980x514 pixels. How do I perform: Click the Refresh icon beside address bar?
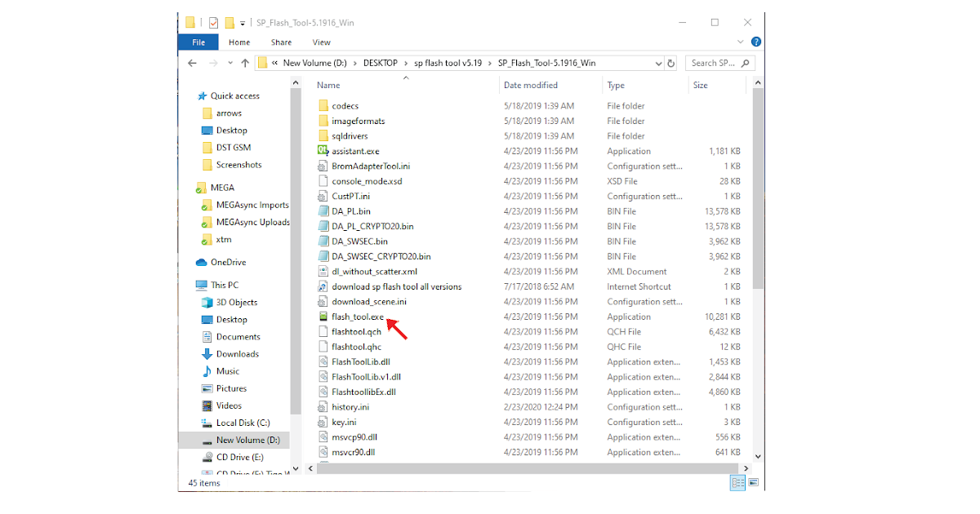tap(671, 63)
